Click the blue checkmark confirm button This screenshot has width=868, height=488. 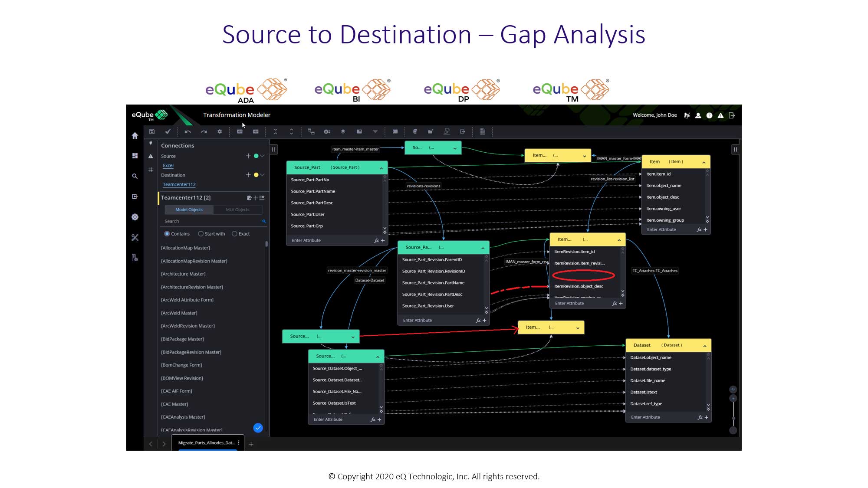point(258,428)
